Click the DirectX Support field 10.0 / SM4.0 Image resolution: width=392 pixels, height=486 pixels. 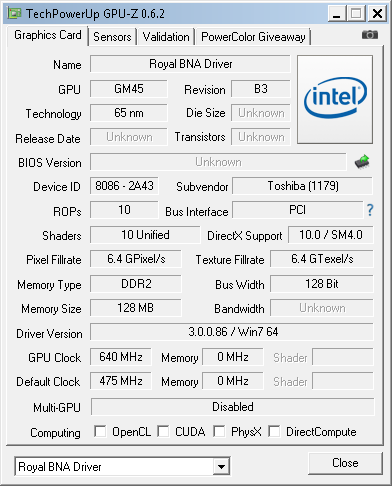[331, 235]
